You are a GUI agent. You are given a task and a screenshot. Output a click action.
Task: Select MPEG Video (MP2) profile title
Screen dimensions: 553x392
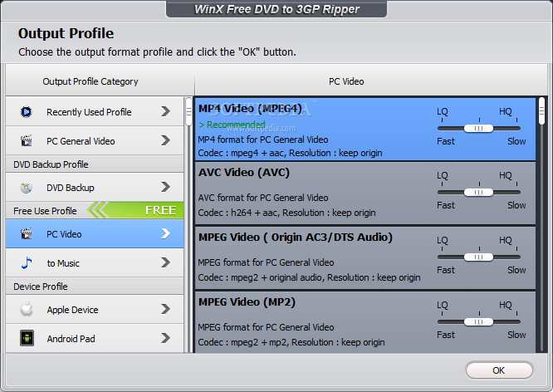247,302
